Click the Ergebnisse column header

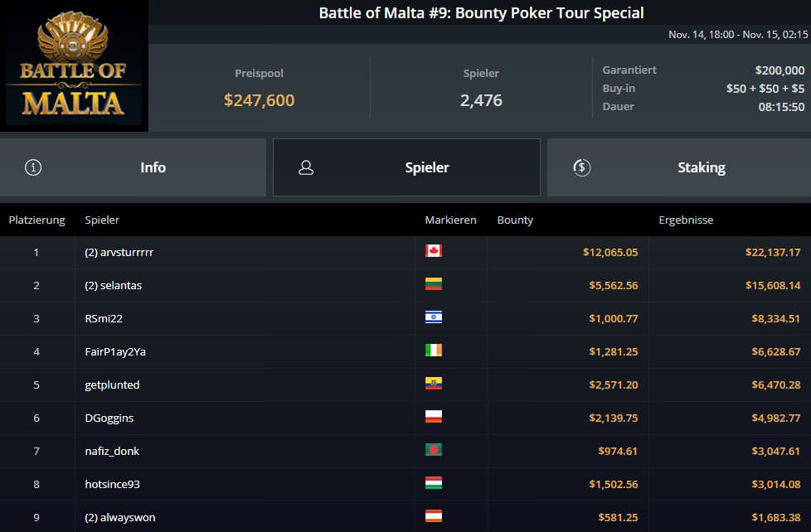click(686, 220)
